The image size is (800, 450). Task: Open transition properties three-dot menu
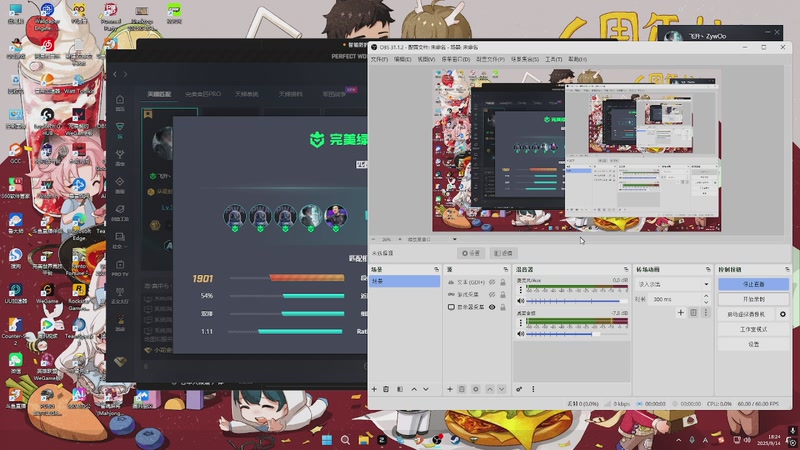[706, 312]
